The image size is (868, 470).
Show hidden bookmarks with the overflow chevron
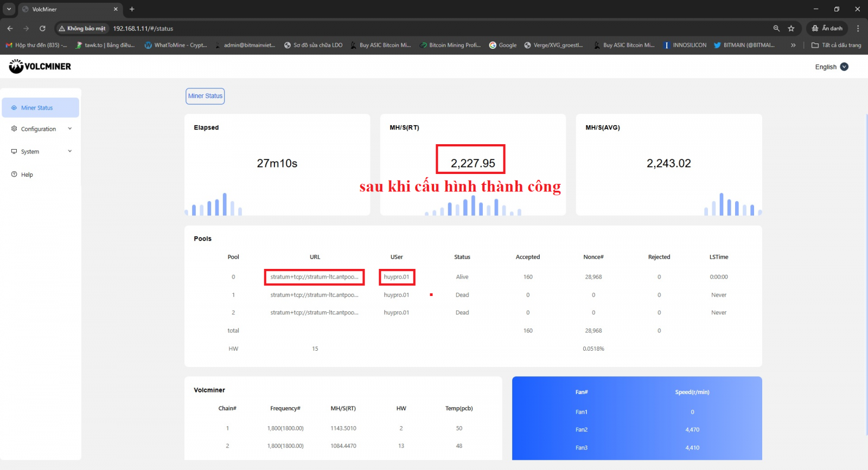pos(793,45)
